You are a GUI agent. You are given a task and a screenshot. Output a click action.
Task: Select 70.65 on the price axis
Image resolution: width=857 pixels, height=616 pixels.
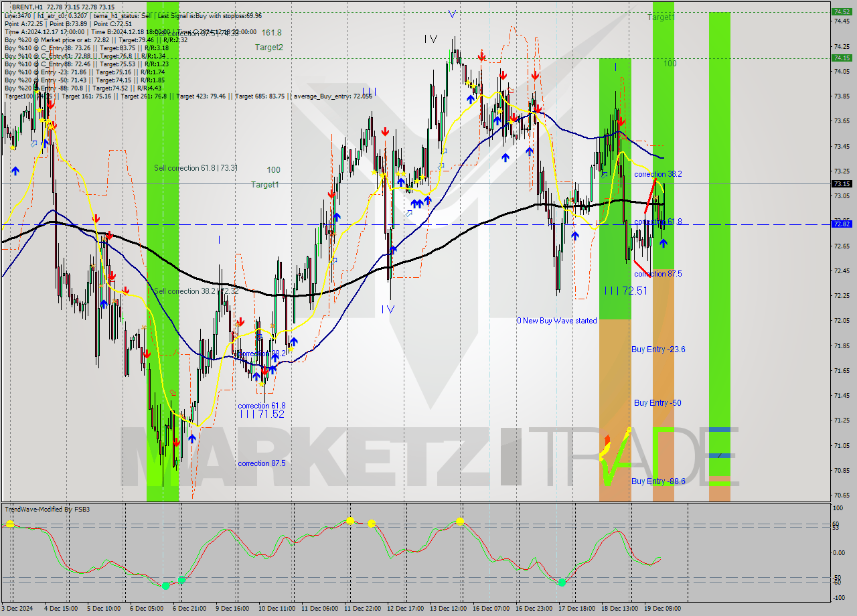tap(842, 495)
